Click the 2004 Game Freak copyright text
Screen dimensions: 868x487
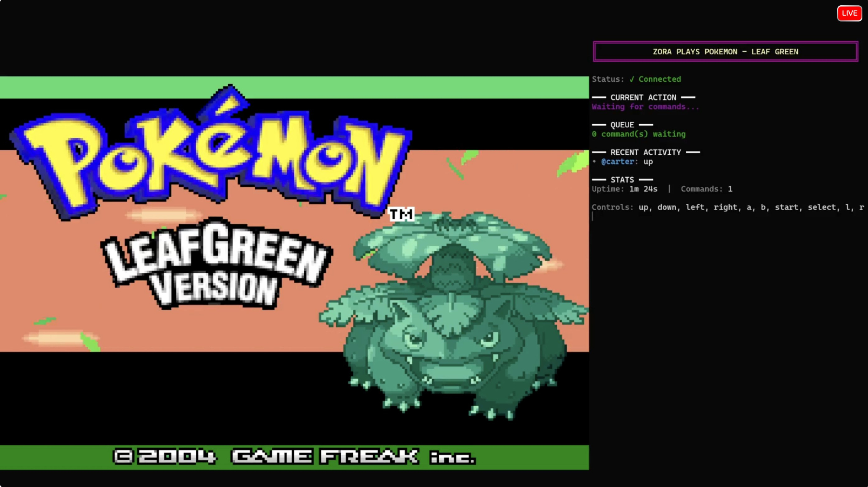point(294,457)
